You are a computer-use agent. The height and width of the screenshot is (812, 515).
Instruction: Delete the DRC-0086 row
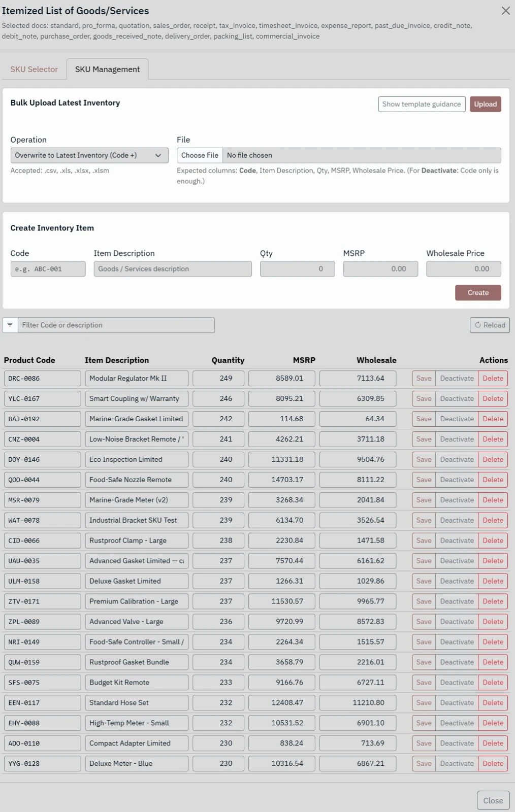pos(493,379)
